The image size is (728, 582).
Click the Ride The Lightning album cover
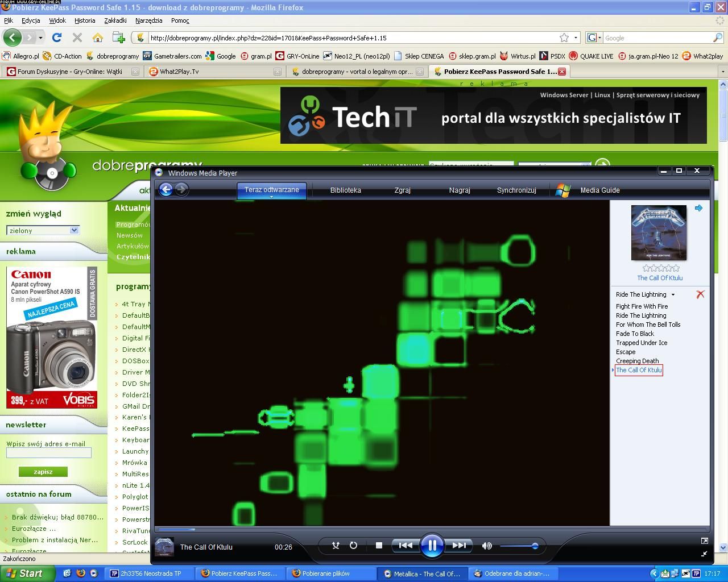[659, 232]
